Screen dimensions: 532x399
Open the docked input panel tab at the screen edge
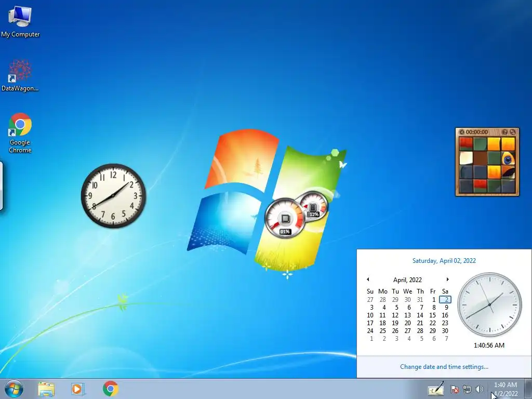pos(2,185)
